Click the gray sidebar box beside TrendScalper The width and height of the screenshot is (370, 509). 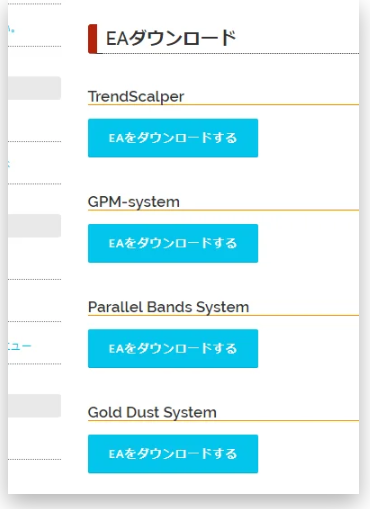point(34,88)
